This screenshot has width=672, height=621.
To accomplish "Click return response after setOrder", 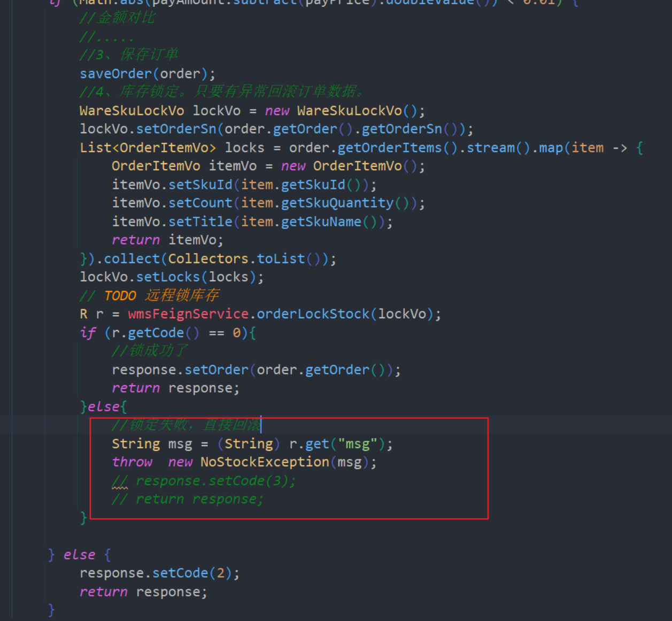I will (x=175, y=388).
